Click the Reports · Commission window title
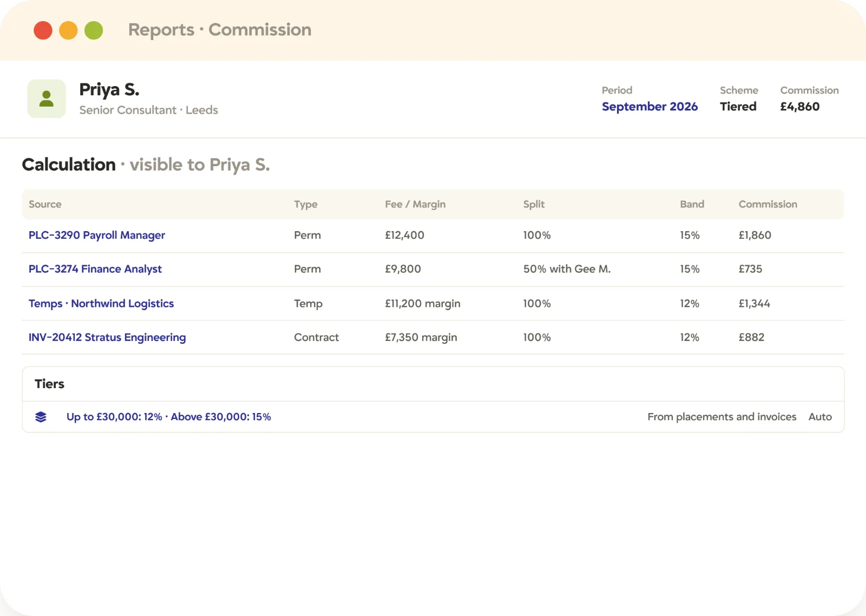 point(220,30)
